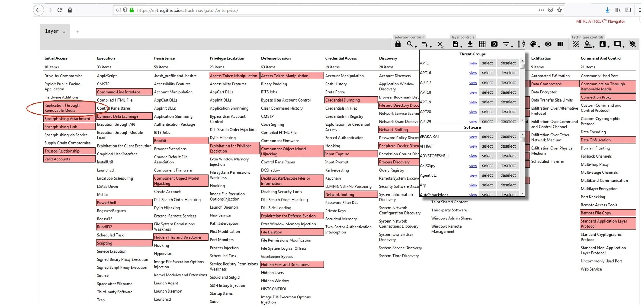Image resolution: width=644 pixels, height=308 pixels.
Task: Open a new tab with plus button
Action: pyautogui.click(x=78, y=32)
